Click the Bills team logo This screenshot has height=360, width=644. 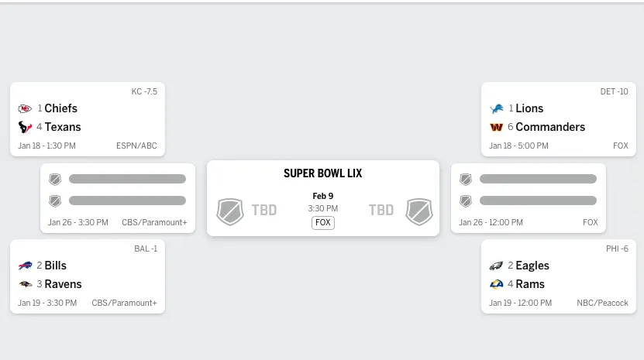coord(26,266)
